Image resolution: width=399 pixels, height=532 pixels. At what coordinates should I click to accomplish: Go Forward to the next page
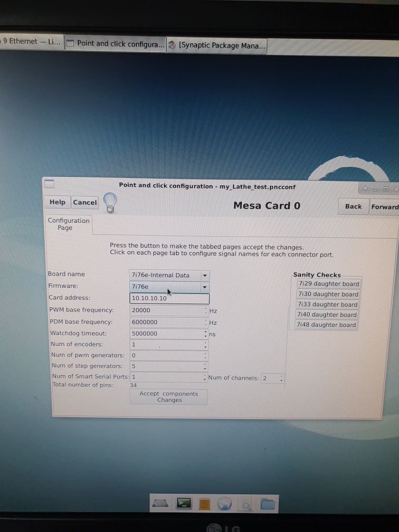(x=384, y=207)
